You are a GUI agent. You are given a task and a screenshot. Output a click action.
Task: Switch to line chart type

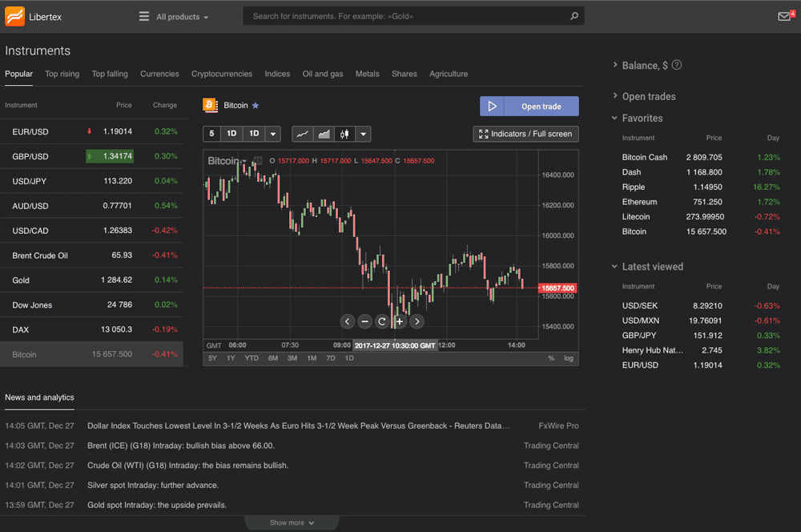[x=303, y=134]
